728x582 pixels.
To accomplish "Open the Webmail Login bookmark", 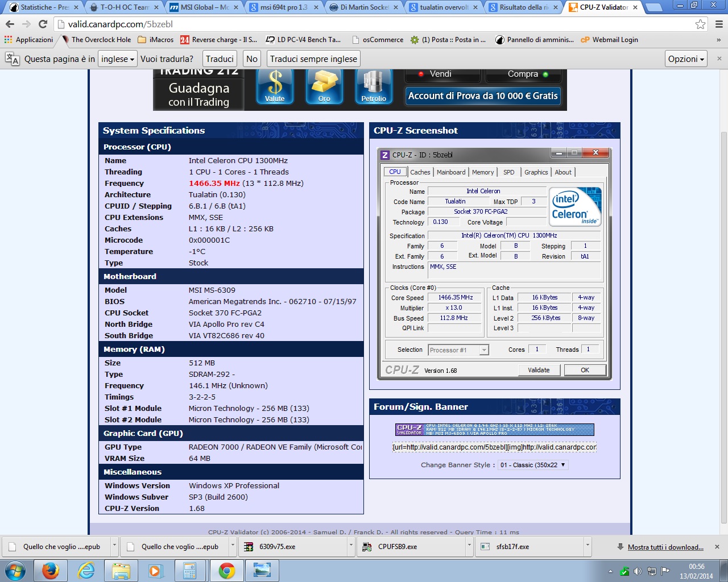I will pos(609,40).
